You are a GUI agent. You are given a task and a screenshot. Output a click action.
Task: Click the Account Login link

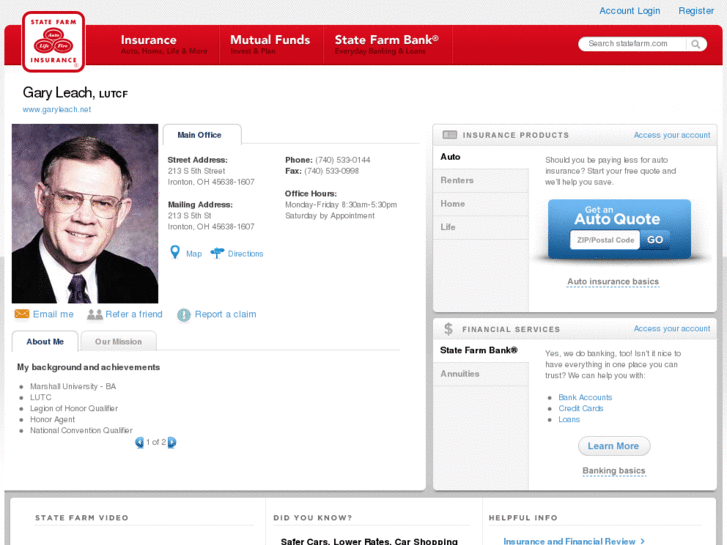(x=629, y=11)
